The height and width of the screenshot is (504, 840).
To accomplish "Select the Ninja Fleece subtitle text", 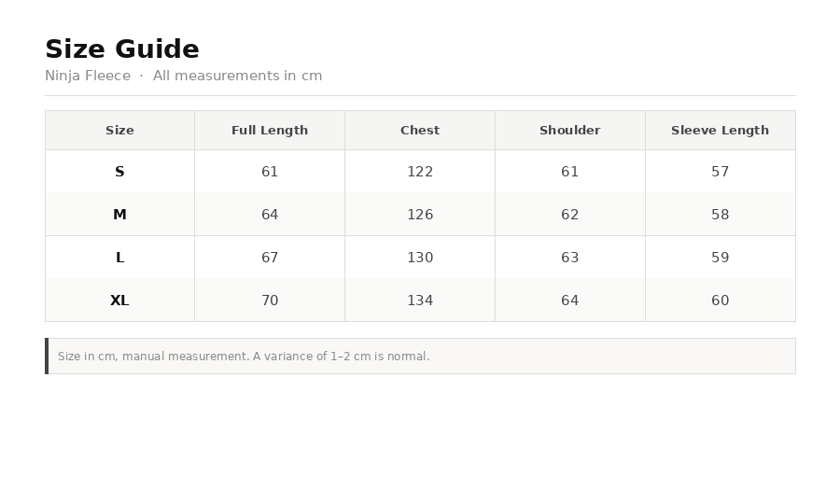I will click(x=88, y=76).
